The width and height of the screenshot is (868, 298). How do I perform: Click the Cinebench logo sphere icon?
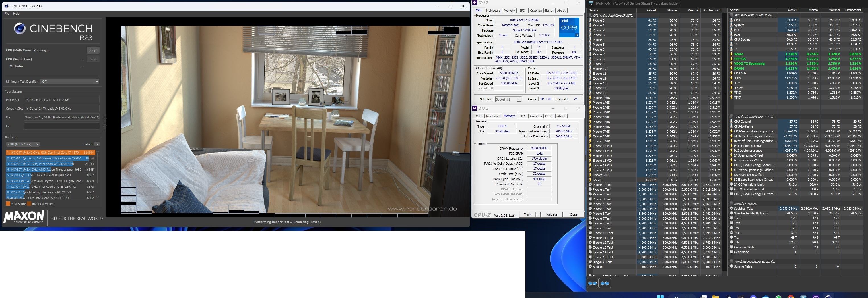pos(20,29)
